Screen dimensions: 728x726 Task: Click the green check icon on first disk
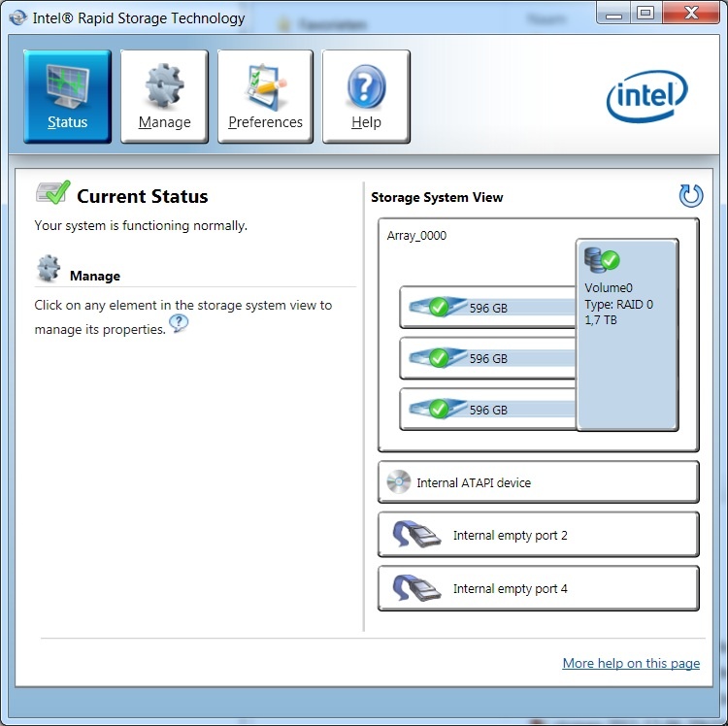[x=439, y=307]
